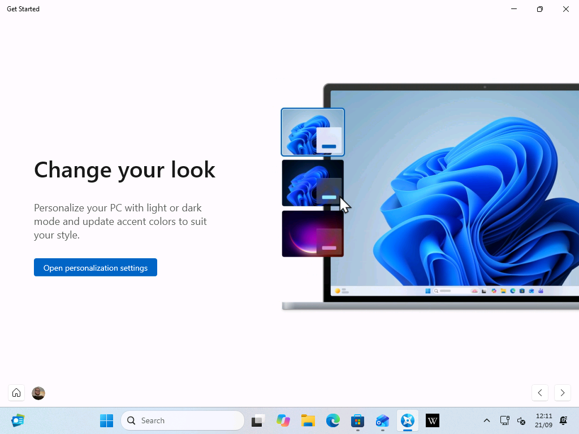Screen dimensions: 579x434
Task: Open the W app in taskbar
Action: click(x=432, y=420)
